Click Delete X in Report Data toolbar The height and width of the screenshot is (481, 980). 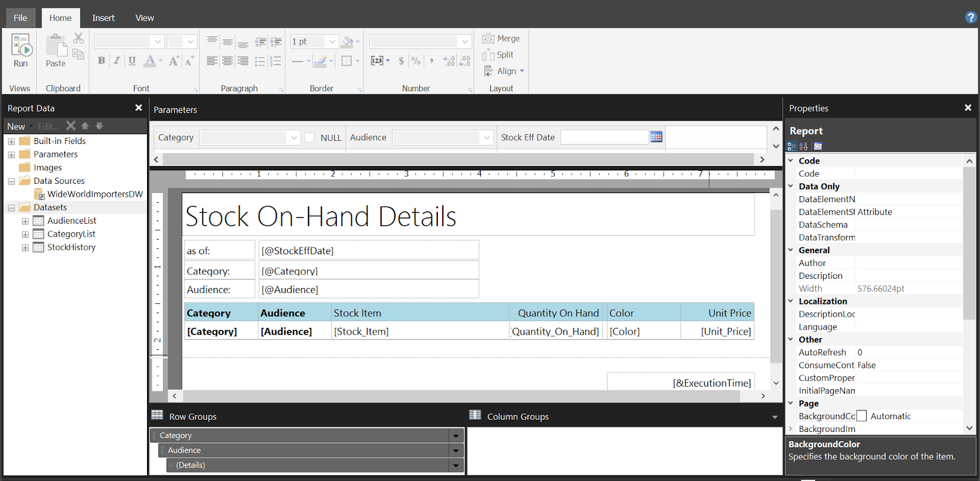point(71,126)
